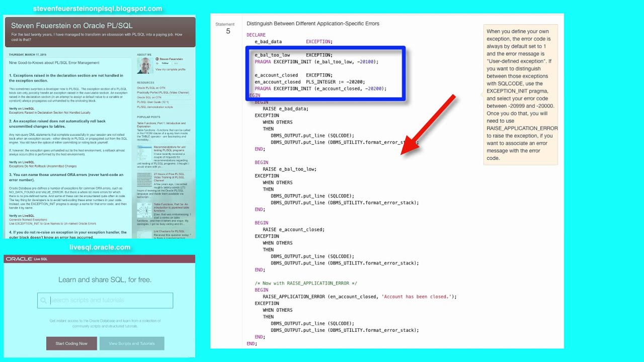Open 'Oracle SQL on OTN' resource link
Viewport: 644px width, 362px height.
pyautogui.click(x=149, y=97)
